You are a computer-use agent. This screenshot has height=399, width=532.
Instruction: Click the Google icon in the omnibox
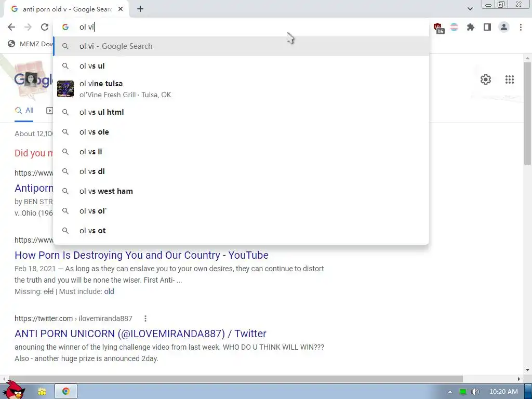[65, 27]
